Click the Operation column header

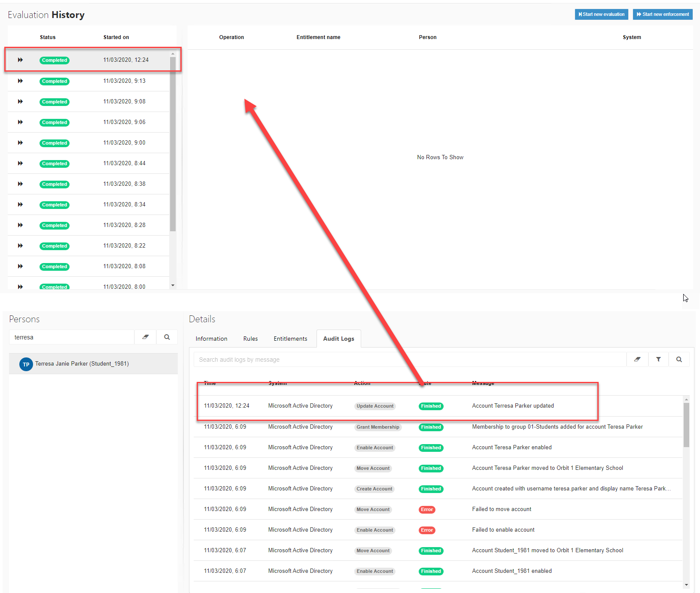click(231, 37)
